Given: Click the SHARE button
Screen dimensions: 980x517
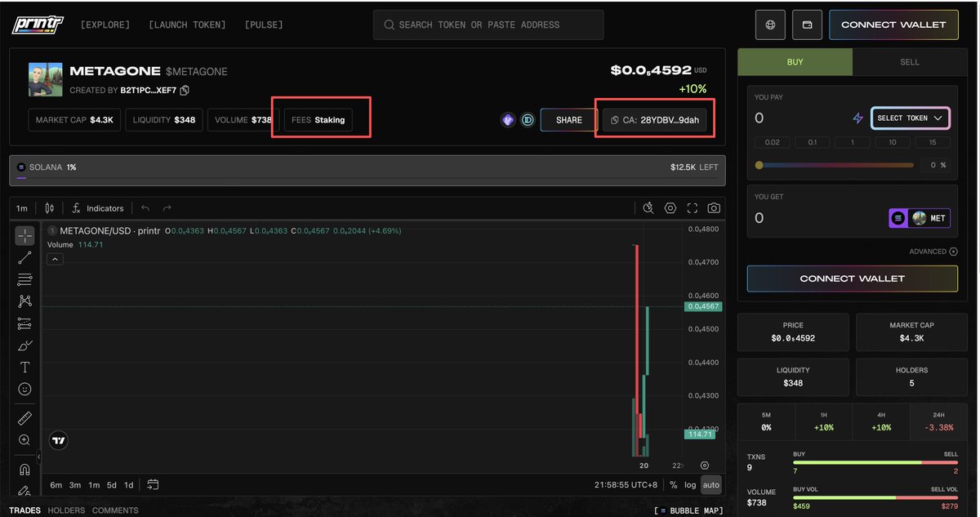Looking at the screenshot, I should click(x=569, y=120).
